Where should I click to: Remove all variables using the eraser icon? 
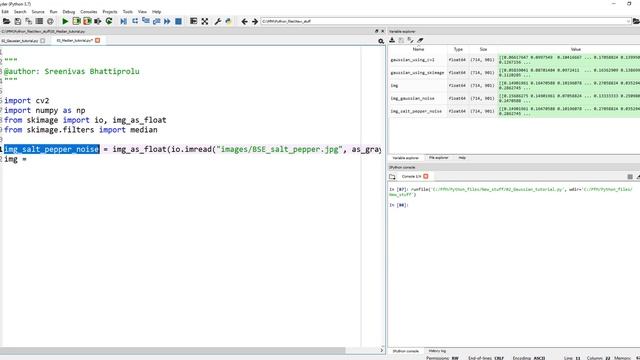[x=420, y=40]
